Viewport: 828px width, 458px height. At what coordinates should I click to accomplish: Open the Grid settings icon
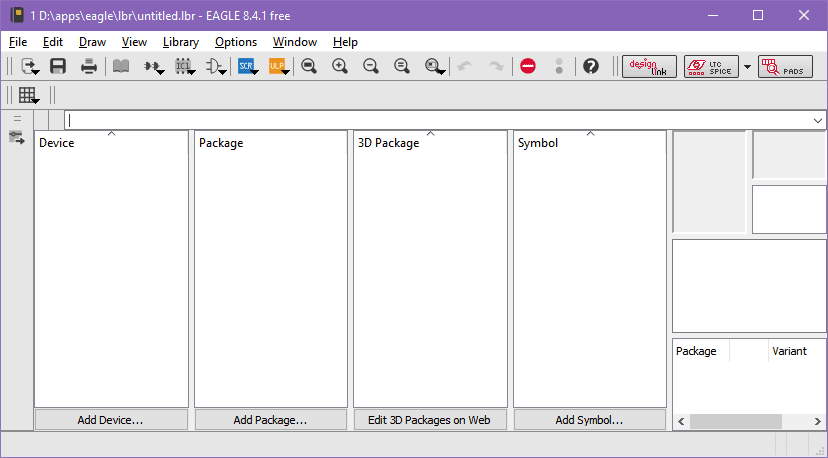click(x=28, y=95)
